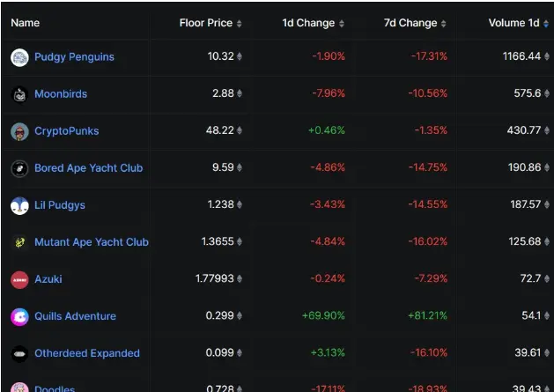This screenshot has width=554, height=392.
Task: Open the Bored Ape Yacht Club link
Action: (89, 168)
